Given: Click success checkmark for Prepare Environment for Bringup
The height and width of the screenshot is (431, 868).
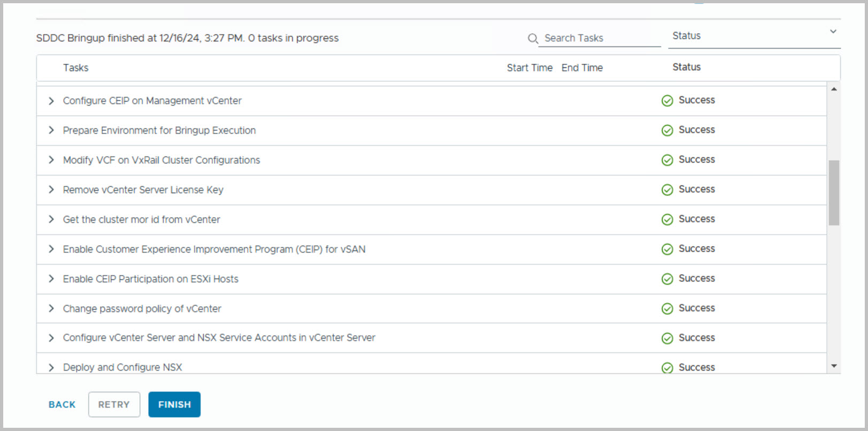Looking at the screenshot, I should coord(667,131).
